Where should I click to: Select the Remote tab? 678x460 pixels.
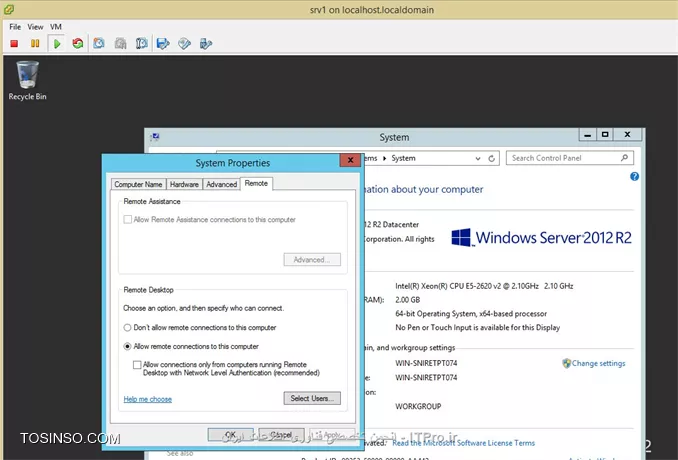pos(256,183)
